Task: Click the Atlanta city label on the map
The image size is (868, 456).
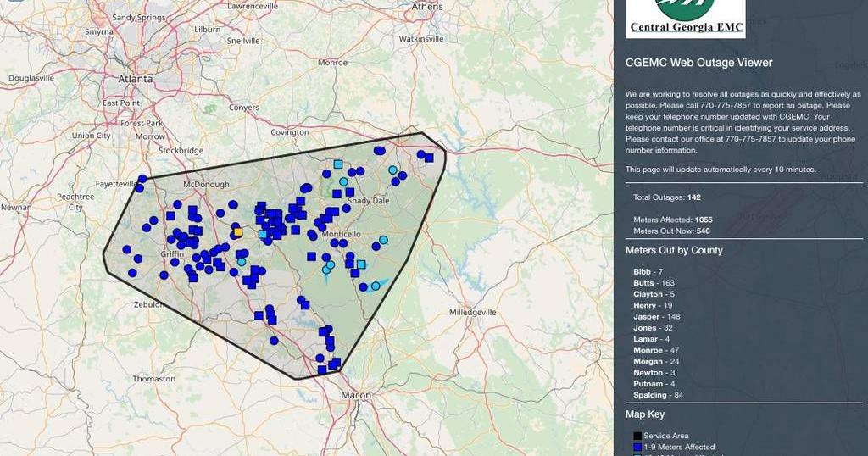Action: 136,78
